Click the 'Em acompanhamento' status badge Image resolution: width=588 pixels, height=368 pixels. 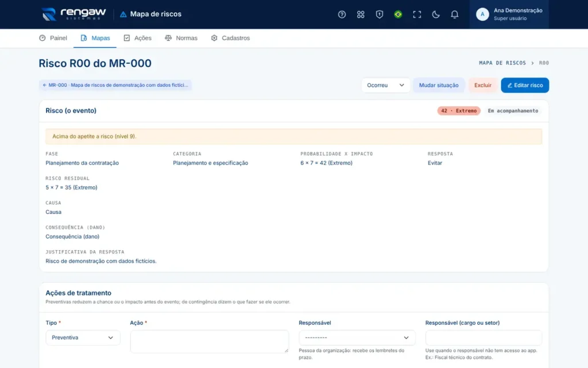tap(513, 111)
